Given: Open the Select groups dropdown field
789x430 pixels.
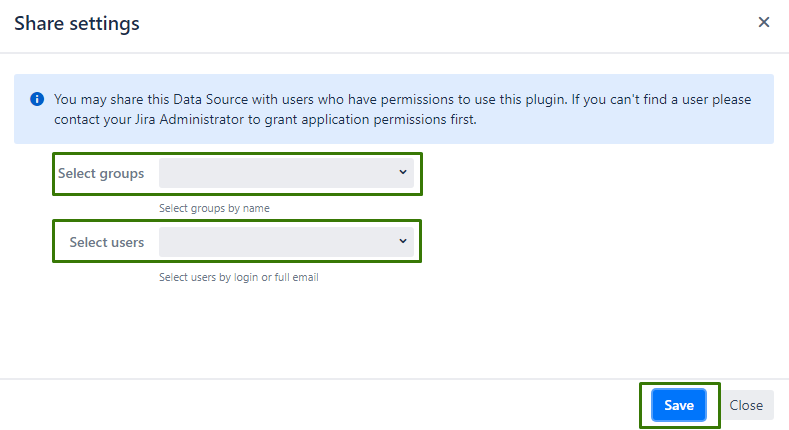Looking at the screenshot, I should (x=285, y=173).
